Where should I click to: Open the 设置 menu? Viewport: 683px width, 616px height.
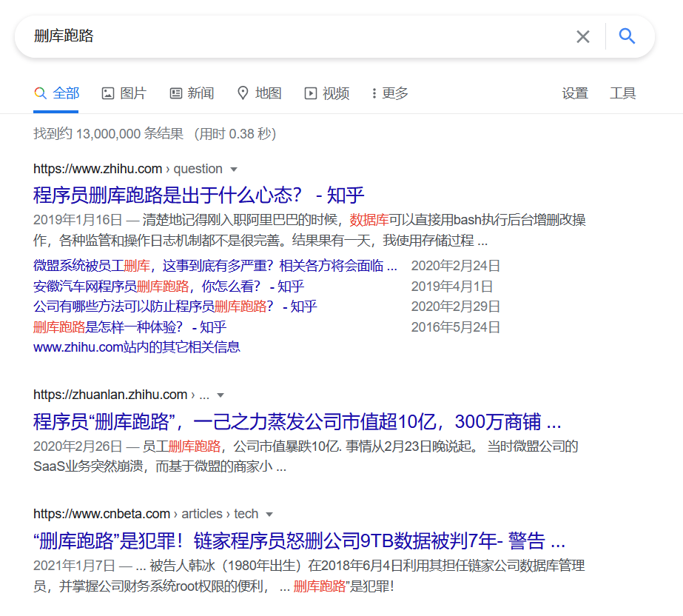(x=575, y=93)
